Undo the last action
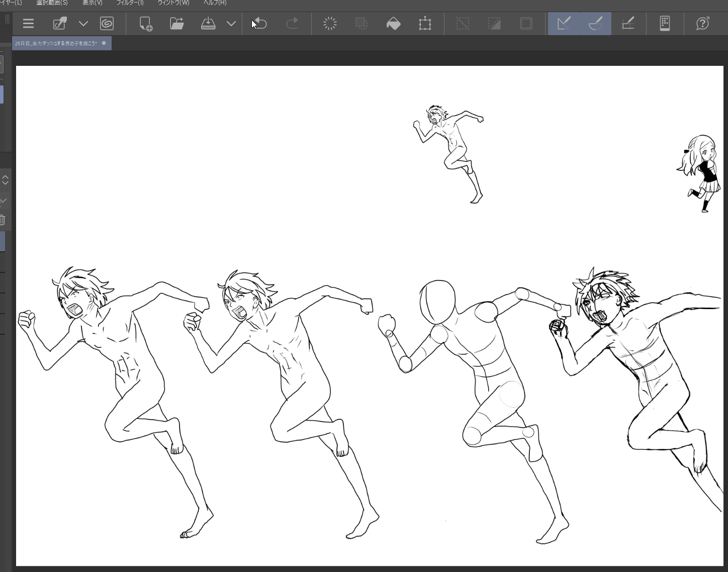The image size is (728, 572). point(260,24)
